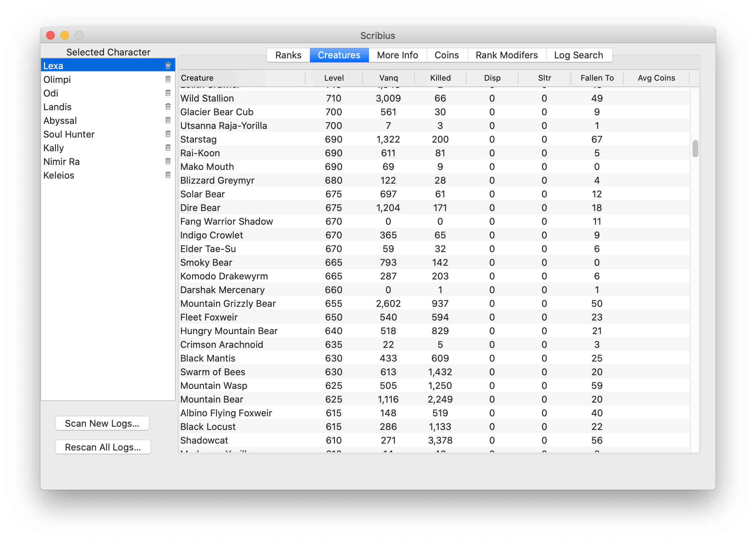
Task: Click the Fallen To column header
Action: click(597, 78)
